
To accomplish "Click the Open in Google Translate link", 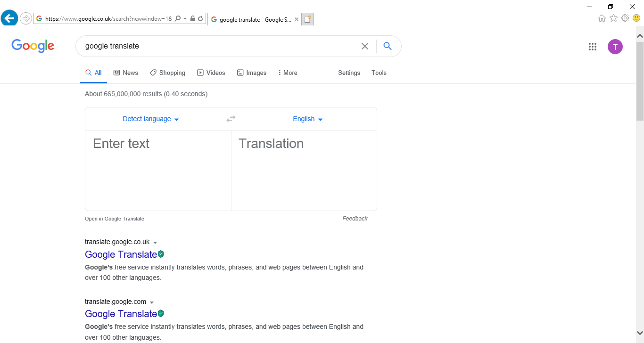I will (115, 219).
